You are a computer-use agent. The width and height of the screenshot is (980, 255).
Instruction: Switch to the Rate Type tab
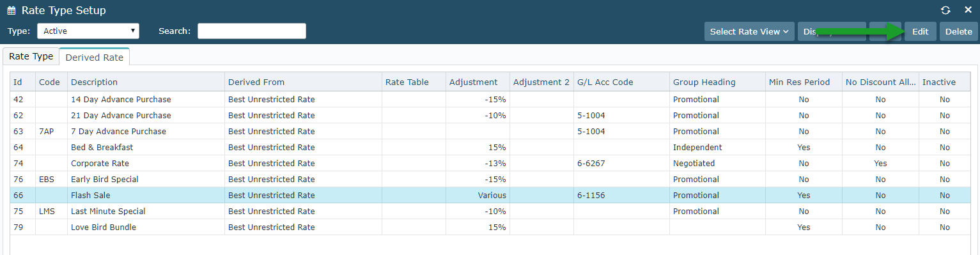(x=31, y=56)
